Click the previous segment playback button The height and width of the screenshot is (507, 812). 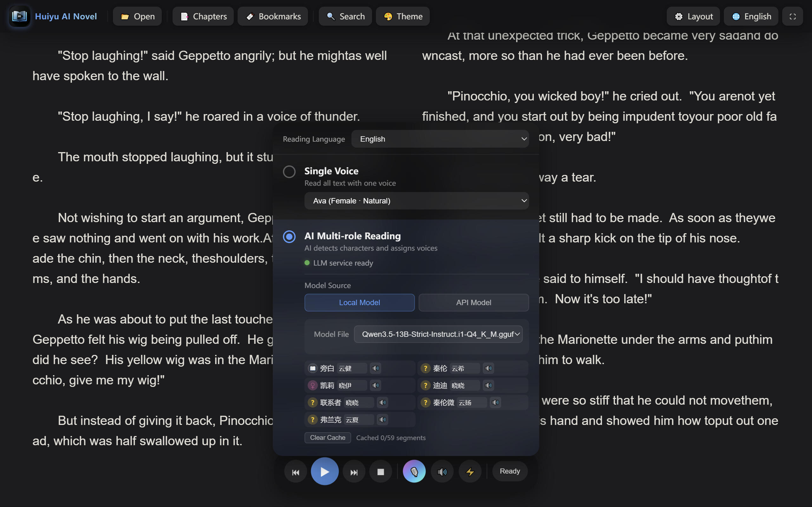pyautogui.click(x=295, y=472)
